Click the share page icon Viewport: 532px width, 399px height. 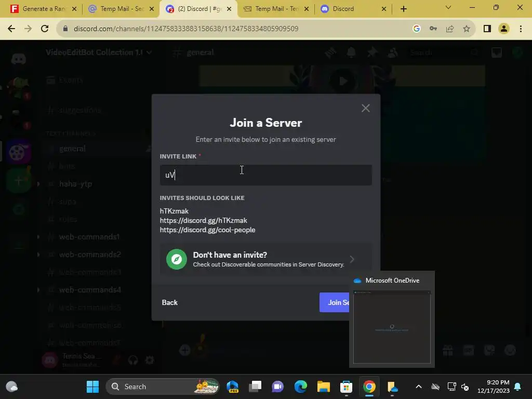point(450,29)
